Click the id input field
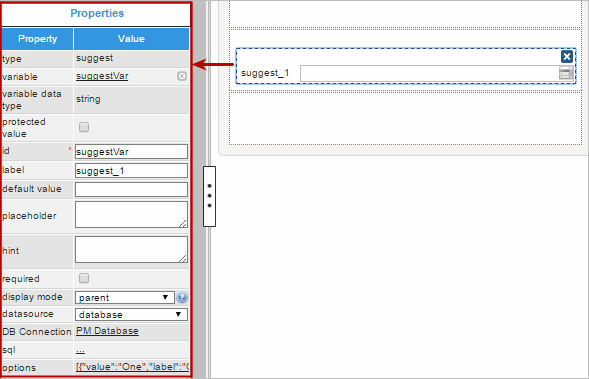589x379 pixels. (131, 152)
